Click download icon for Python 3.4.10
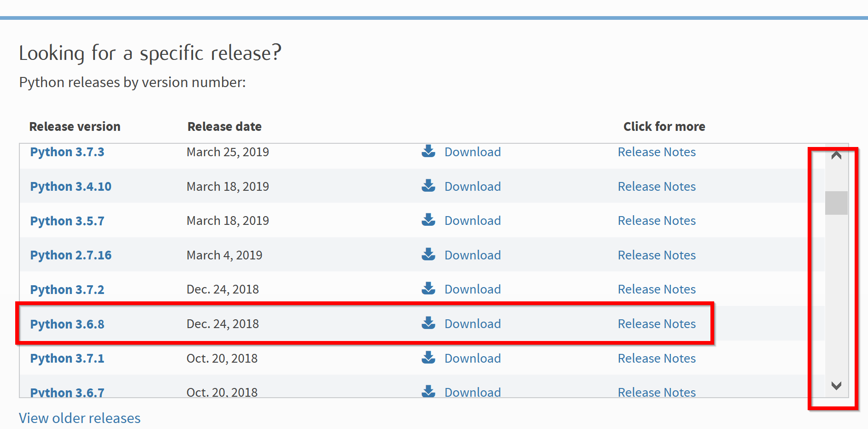 pos(428,186)
